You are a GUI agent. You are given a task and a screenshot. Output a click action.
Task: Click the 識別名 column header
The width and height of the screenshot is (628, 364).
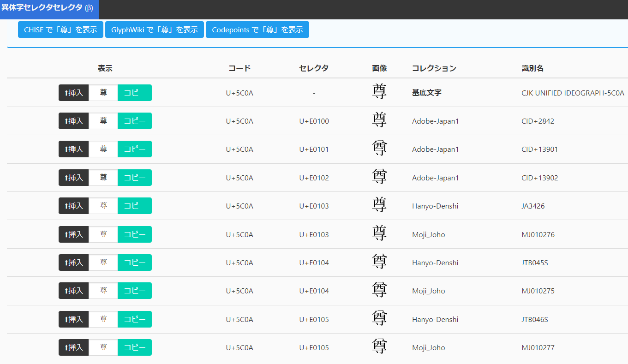click(x=532, y=68)
